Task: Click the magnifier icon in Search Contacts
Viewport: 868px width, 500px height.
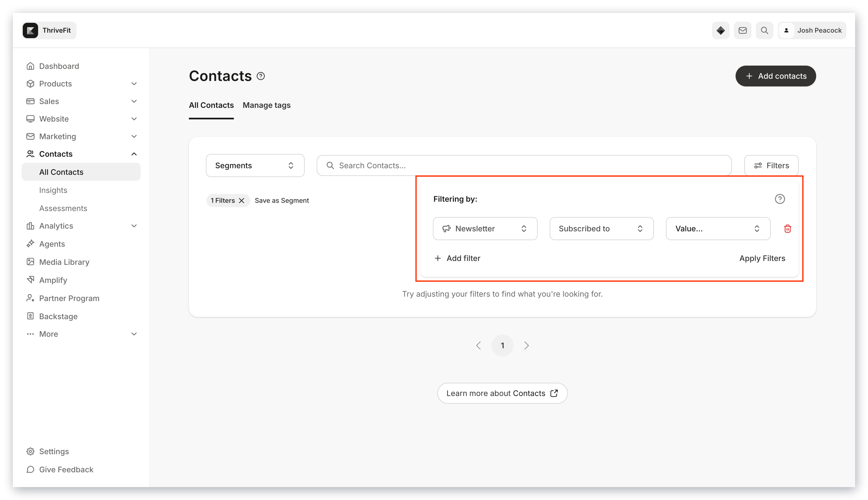Action: (x=330, y=165)
